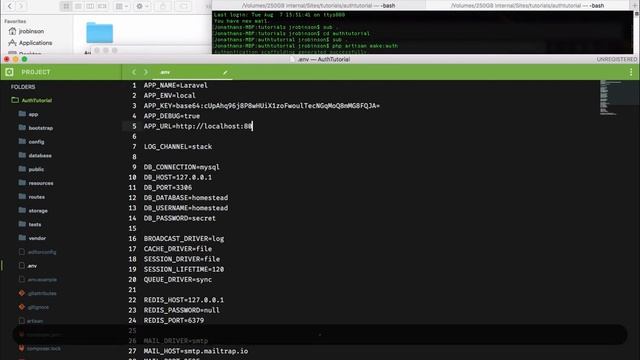Open Finder's arrange-by dropdown
The width and height of the screenshot is (640, 360).
(x=122, y=6)
